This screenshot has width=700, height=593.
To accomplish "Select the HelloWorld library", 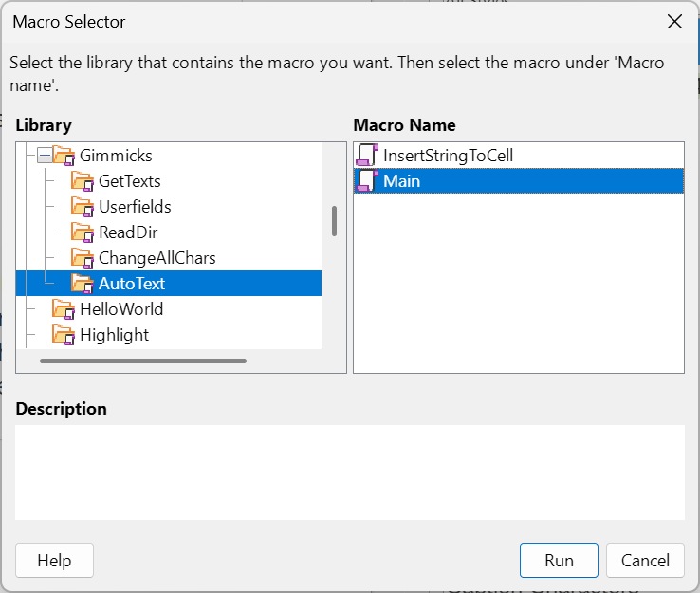I will pos(121,309).
